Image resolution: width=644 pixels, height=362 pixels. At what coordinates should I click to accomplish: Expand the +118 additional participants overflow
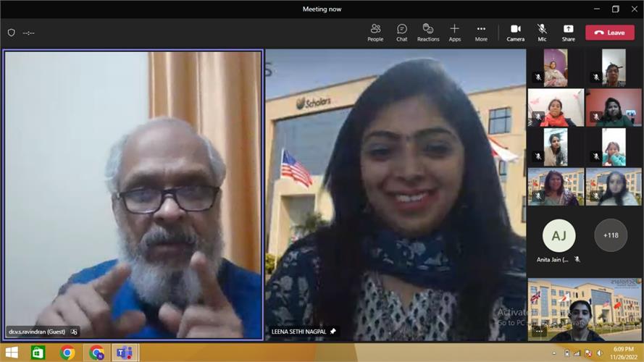coord(610,235)
